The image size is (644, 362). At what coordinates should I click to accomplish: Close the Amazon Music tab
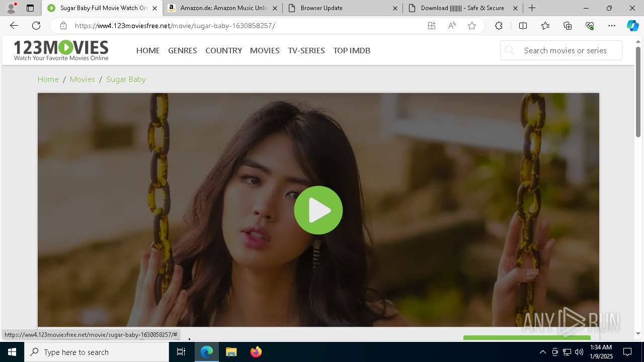tap(275, 8)
